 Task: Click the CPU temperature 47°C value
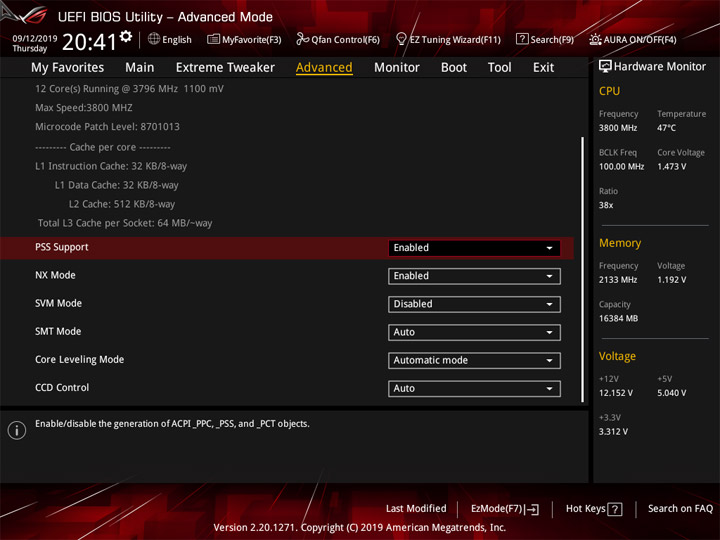tap(666, 128)
